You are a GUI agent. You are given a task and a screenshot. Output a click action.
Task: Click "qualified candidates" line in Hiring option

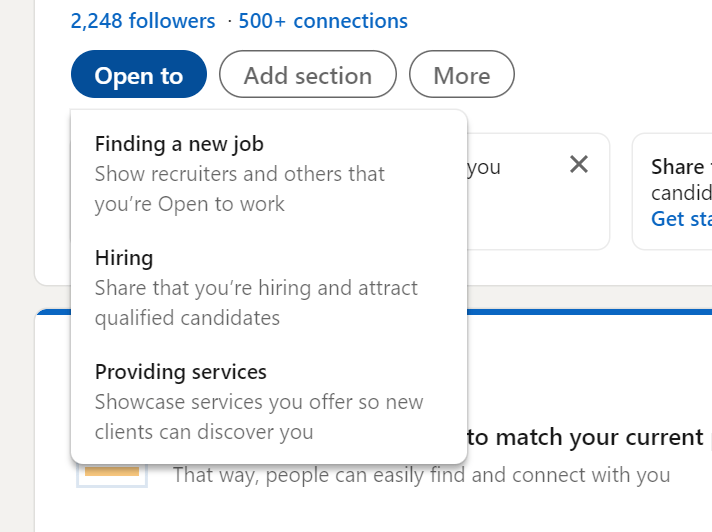187,318
